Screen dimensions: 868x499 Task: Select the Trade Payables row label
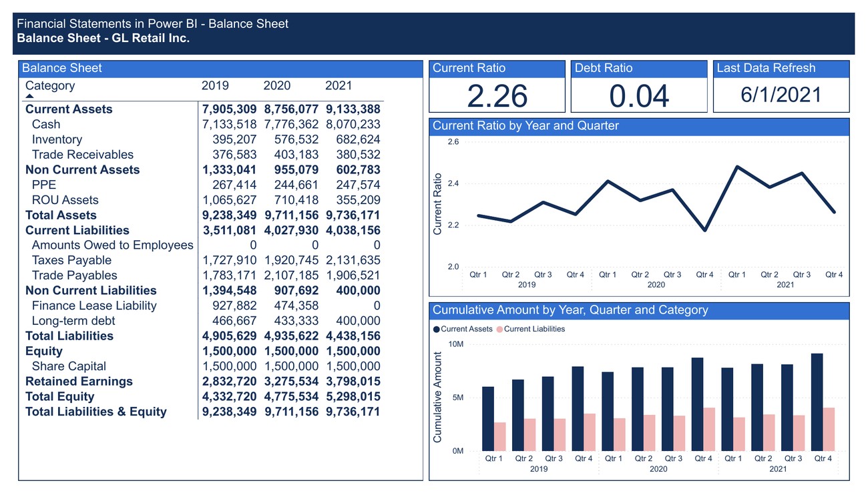point(74,276)
